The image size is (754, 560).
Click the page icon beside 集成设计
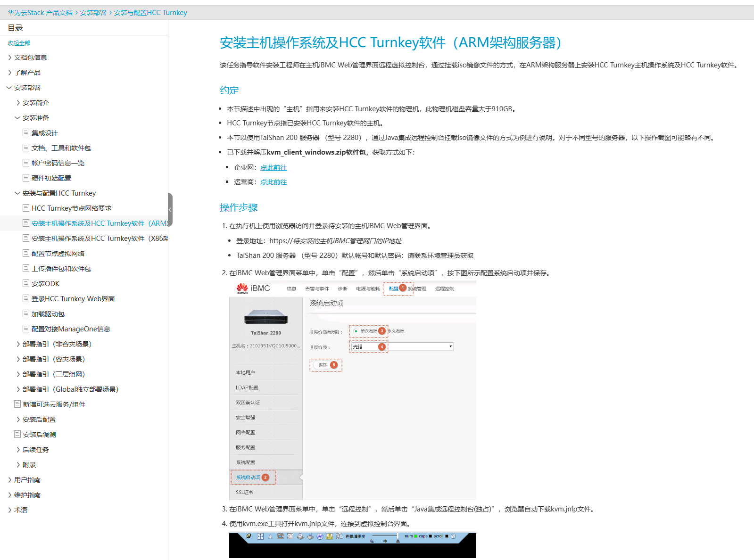click(26, 132)
